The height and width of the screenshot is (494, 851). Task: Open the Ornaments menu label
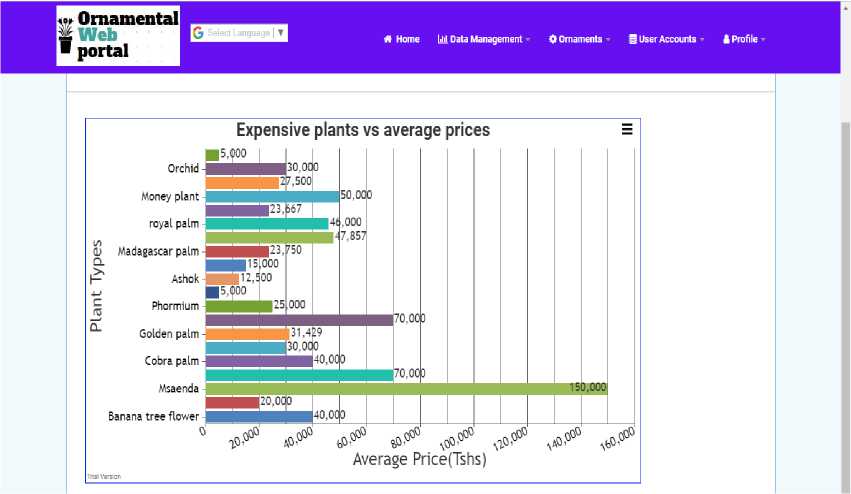click(581, 40)
